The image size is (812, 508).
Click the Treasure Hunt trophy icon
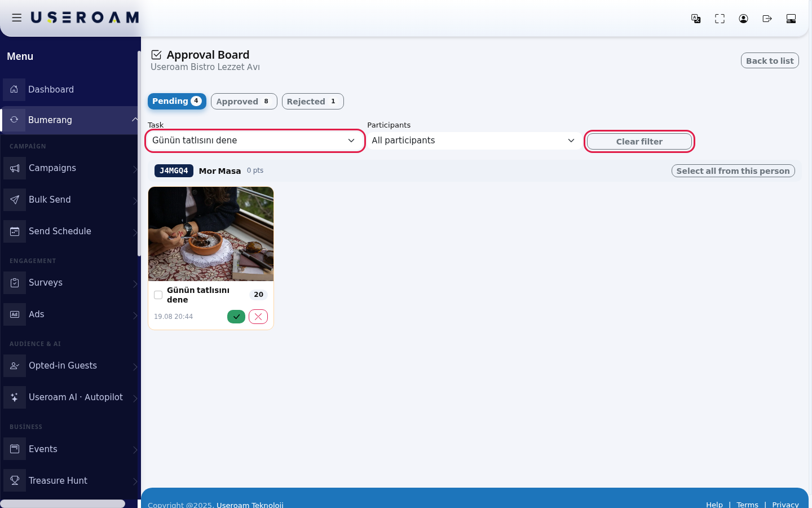(x=15, y=481)
